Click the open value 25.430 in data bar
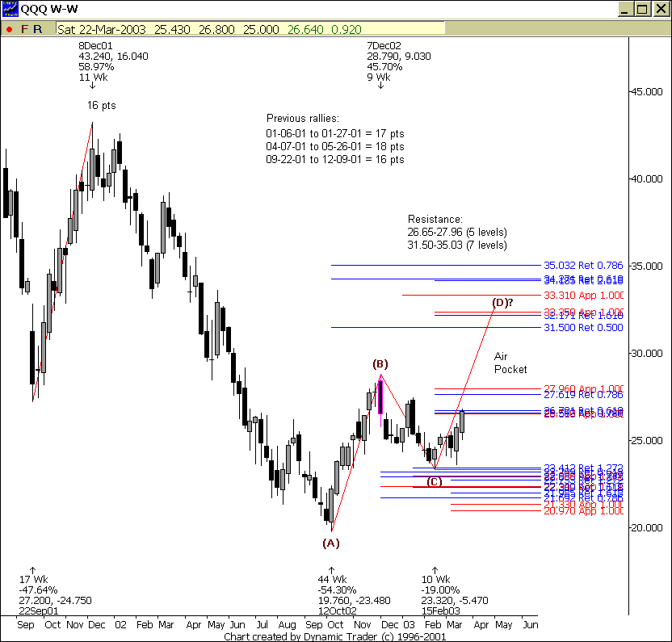The width and height of the screenshot is (672, 642). coord(172,30)
